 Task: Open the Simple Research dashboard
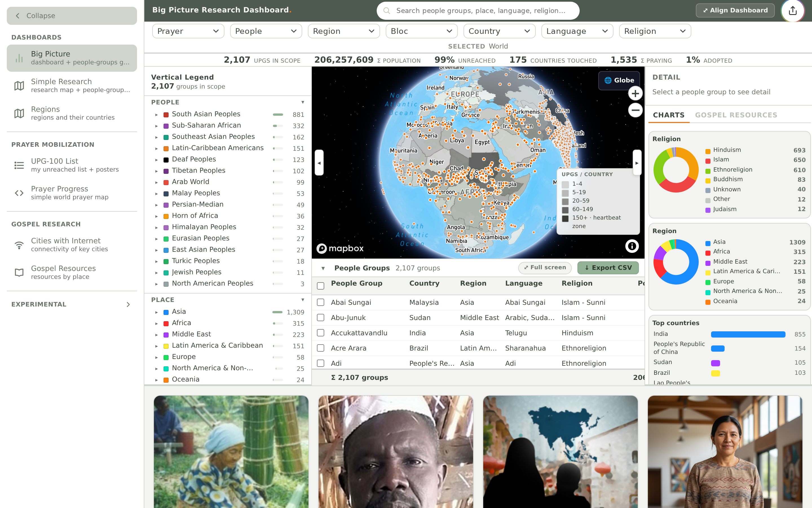pos(72,86)
